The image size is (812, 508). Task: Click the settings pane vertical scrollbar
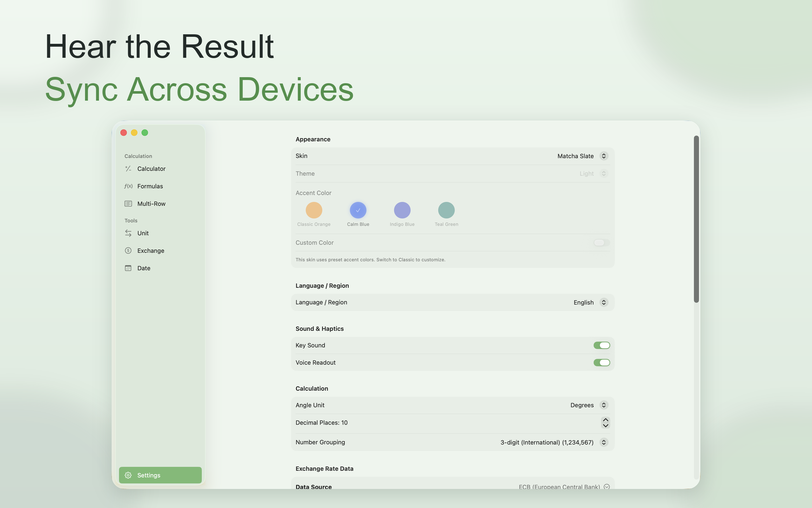tap(696, 219)
